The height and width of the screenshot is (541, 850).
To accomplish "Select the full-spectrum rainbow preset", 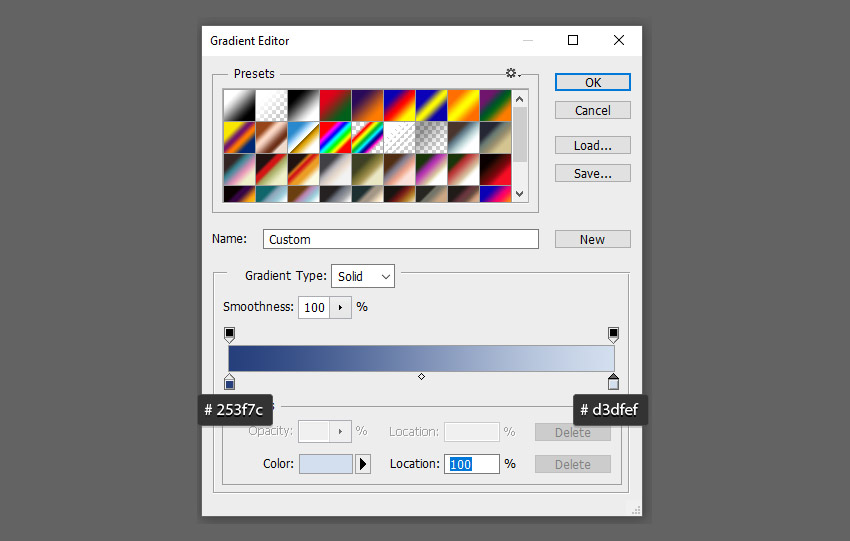I will coord(335,137).
